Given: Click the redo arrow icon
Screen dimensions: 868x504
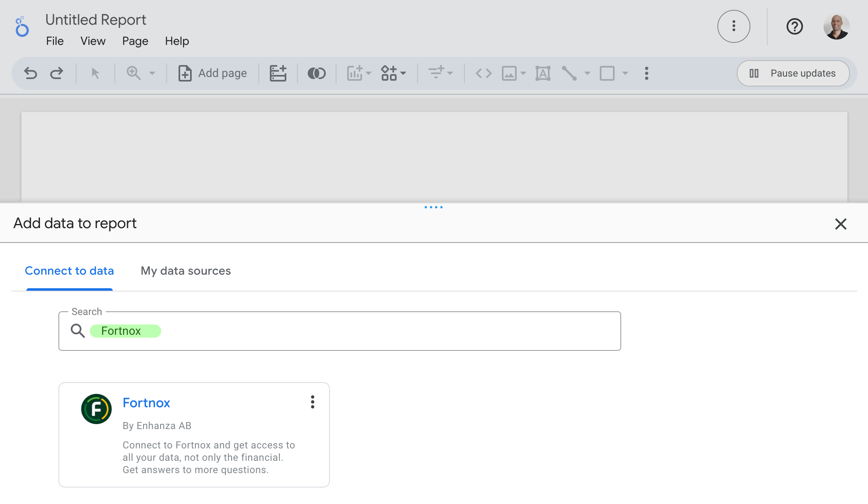Looking at the screenshot, I should click(x=56, y=73).
